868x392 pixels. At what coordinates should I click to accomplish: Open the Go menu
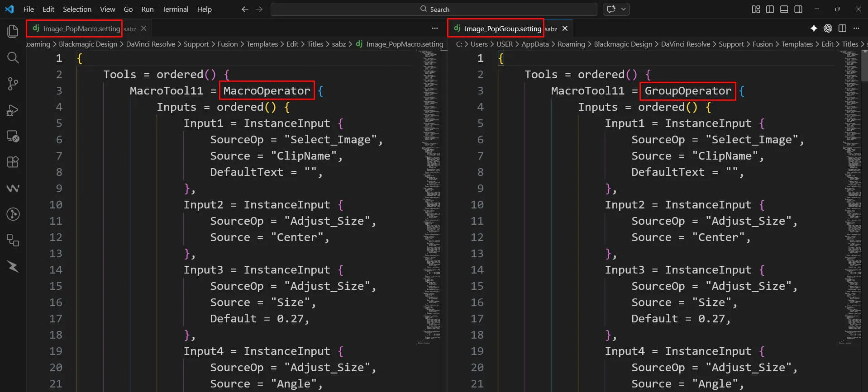pyautogui.click(x=128, y=9)
